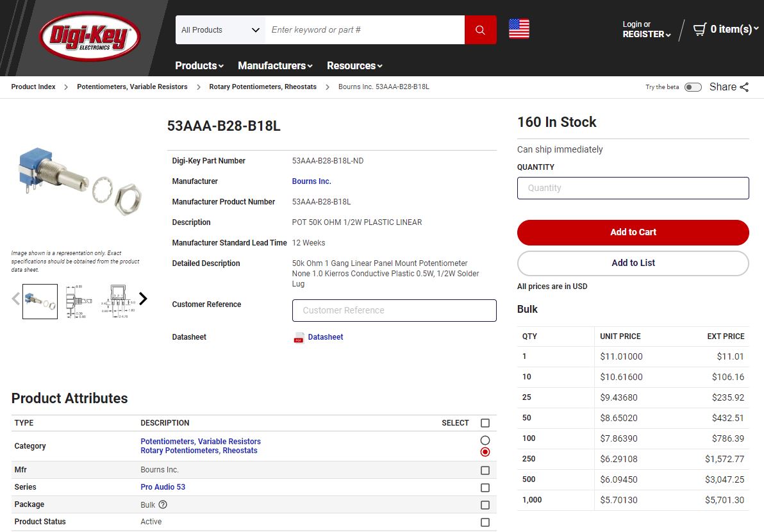Click the $3,047.25 extended price cell
764x532 pixels.
[724, 479]
